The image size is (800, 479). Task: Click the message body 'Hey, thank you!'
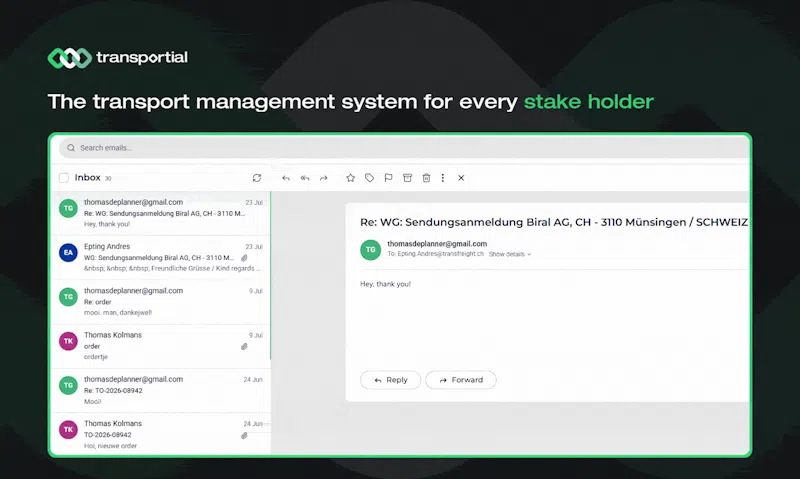(x=386, y=284)
